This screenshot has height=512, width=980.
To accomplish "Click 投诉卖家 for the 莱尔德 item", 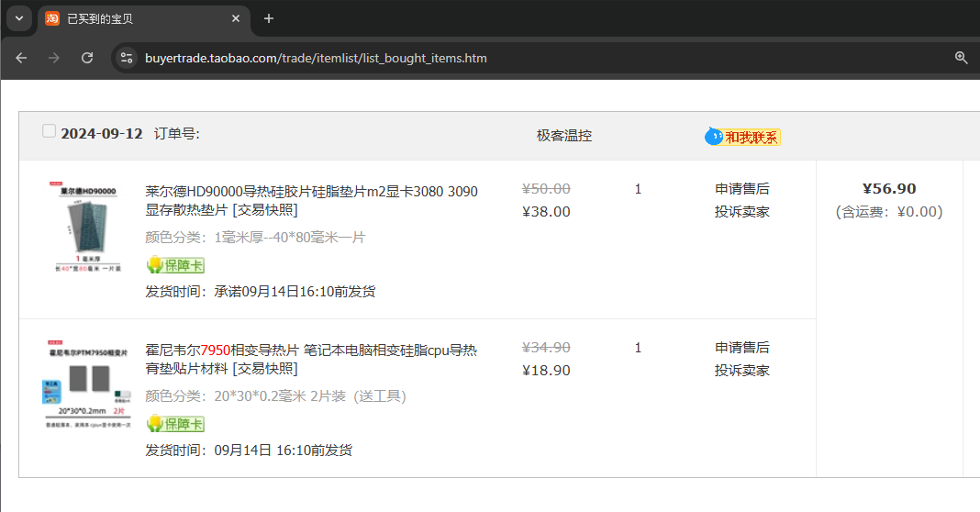I will [x=741, y=212].
